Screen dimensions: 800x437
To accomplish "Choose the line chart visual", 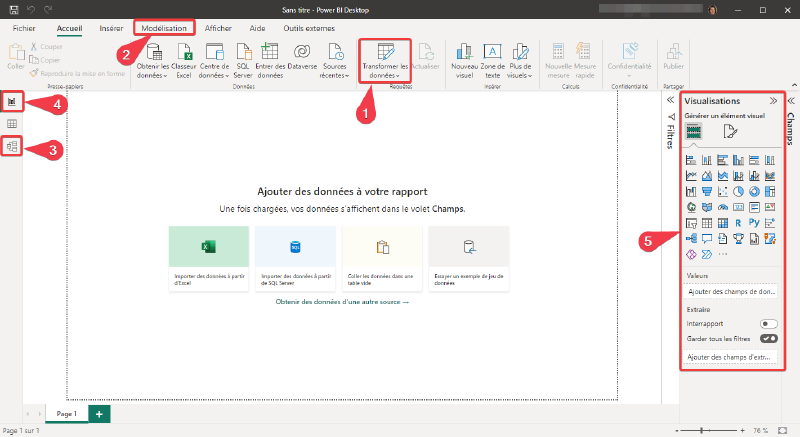I will (691, 176).
